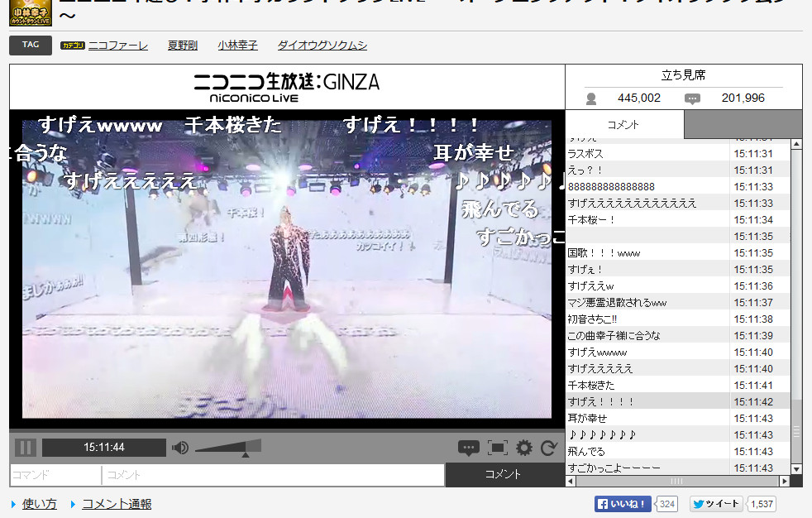Click horizontal scrollbar right arrow
Screen dimensions: 812x518
click(785, 482)
